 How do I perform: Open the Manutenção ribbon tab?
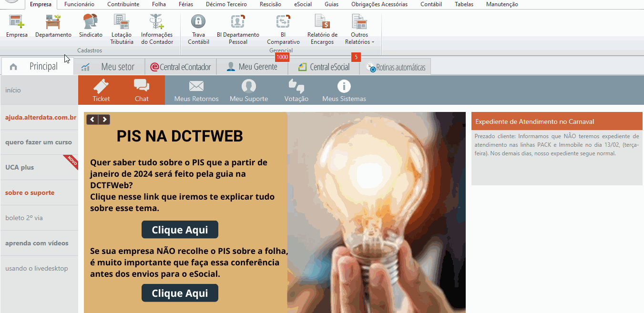(x=502, y=4)
